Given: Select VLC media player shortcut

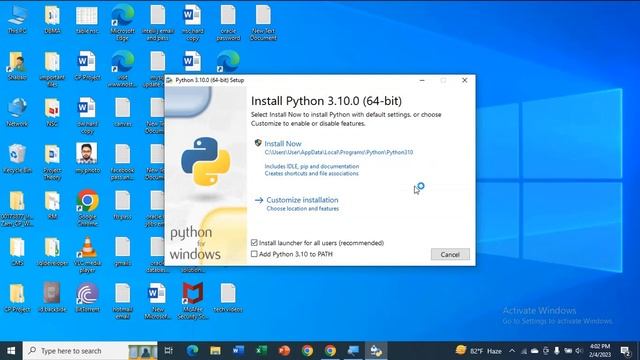Looking at the screenshot, I should (87, 255).
